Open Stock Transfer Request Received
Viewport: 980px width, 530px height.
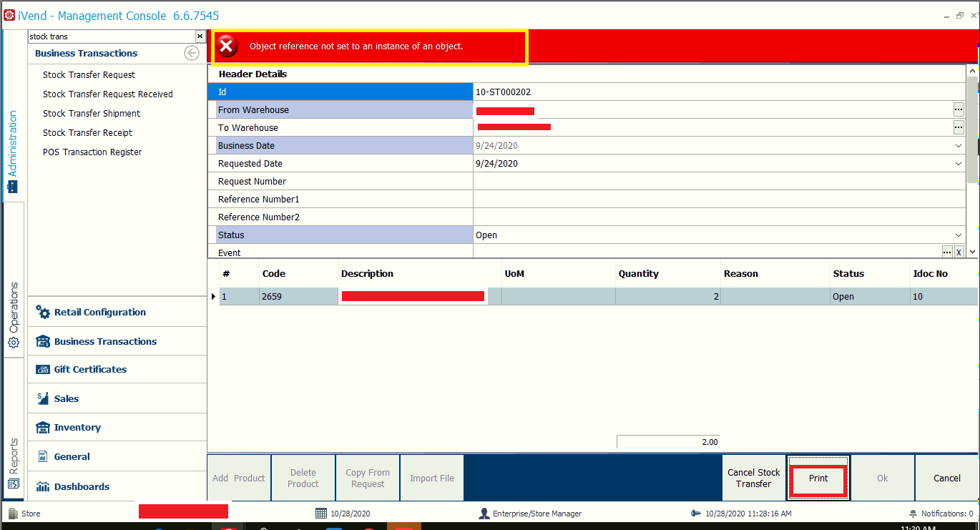(x=108, y=94)
